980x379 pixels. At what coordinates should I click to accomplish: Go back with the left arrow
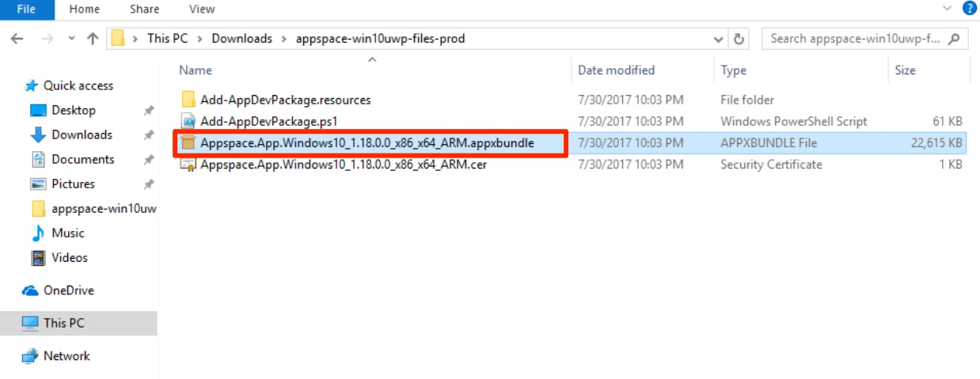pyautogui.click(x=17, y=38)
